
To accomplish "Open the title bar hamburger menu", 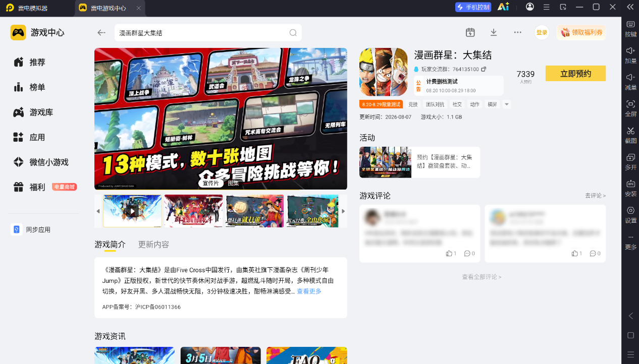I will point(546,7).
